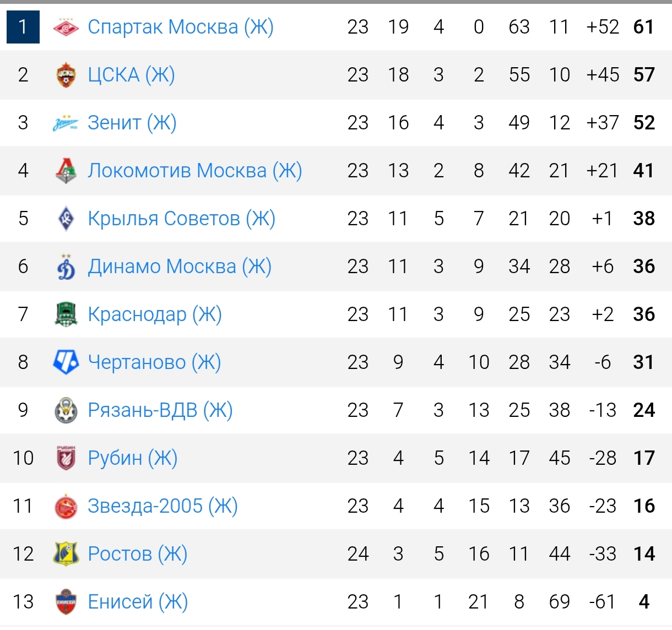
Task: Open the Спартак Москва (Ж) team link
Action: click(x=181, y=27)
